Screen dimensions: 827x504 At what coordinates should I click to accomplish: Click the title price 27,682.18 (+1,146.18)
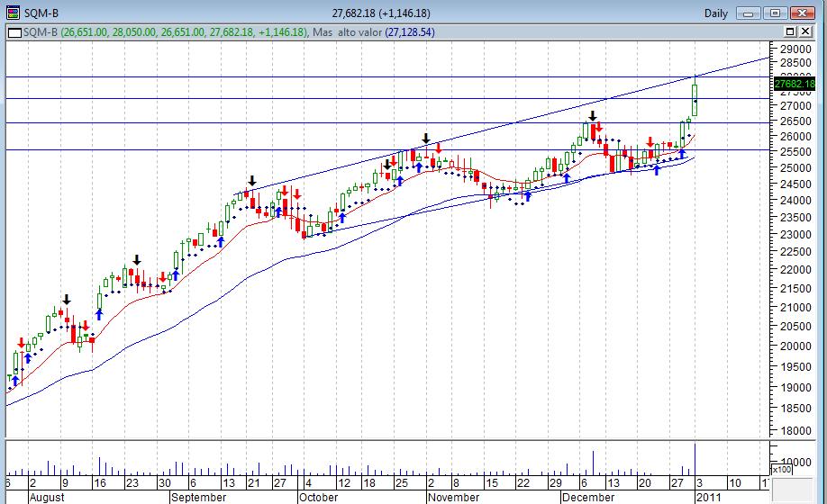pyautogui.click(x=381, y=13)
